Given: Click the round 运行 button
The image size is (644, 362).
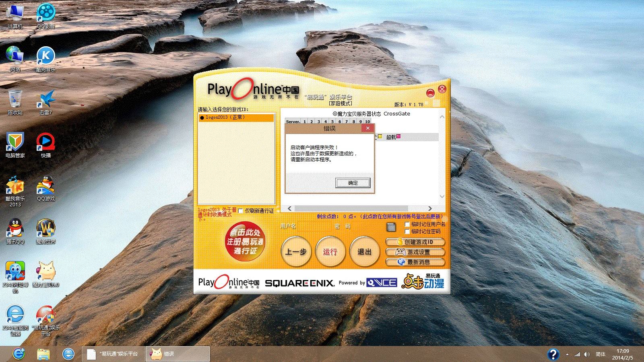Looking at the screenshot, I should (330, 251).
